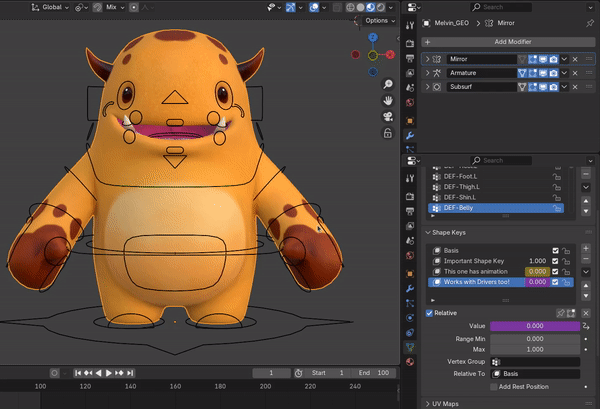Remove the Armature modifier with its X
This screenshot has width=600, height=409.
pos(575,73)
